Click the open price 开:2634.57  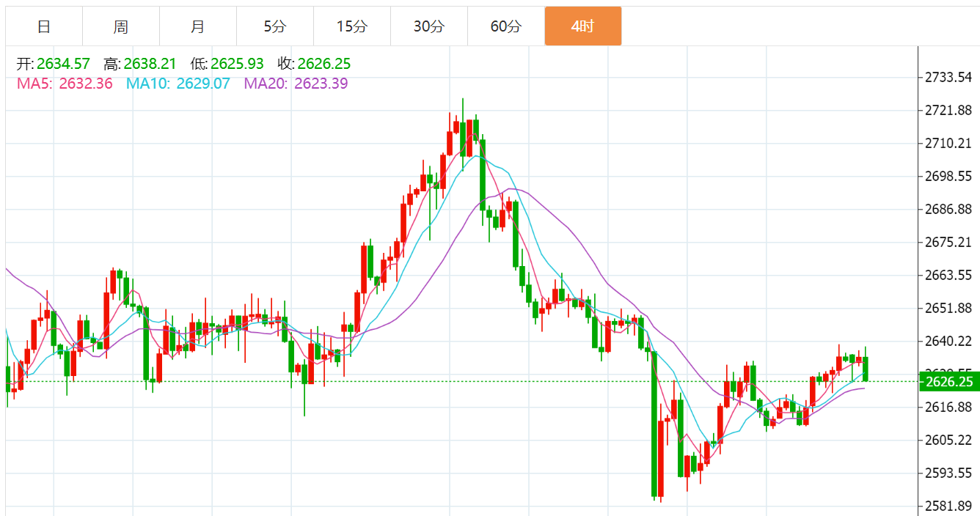[x=54, y=64]
